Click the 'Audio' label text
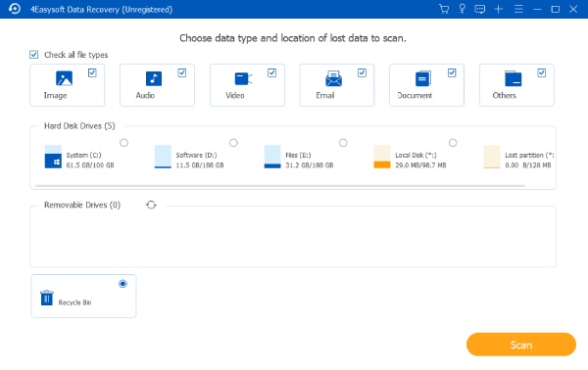This screenshot has height=370, width=588. pyautogui.click(x=145, y=96)
